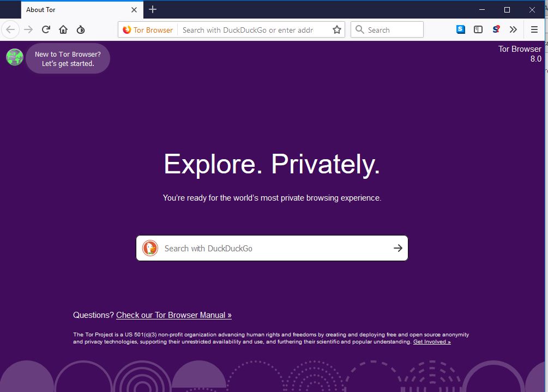Click the 'Explore. Privately.' heading

[272, 164]
